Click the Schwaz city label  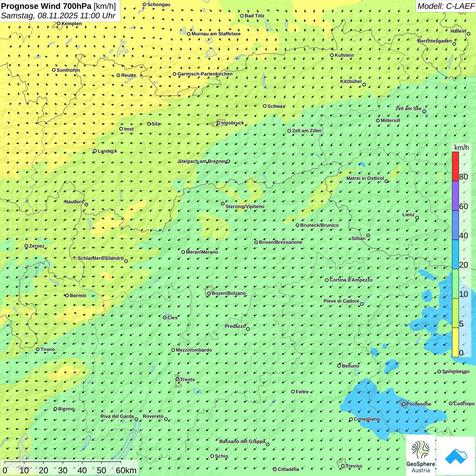(x=276, y=106)
